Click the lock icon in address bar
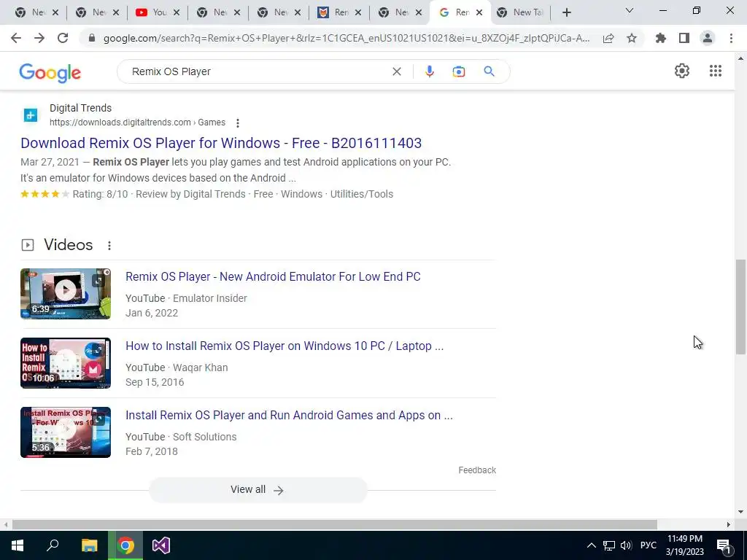The width and height of the screenshot is (747, 560). point(92,38)
